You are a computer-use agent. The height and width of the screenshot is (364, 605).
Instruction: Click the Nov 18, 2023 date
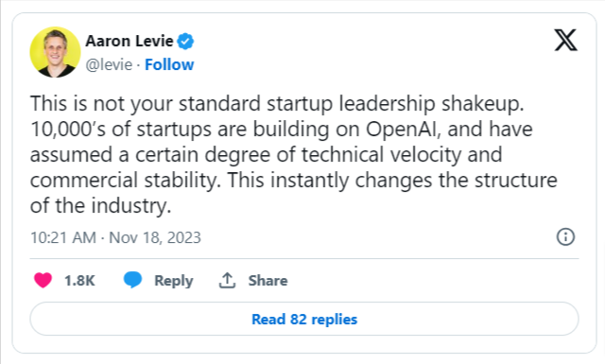click(x=155, y=237)
